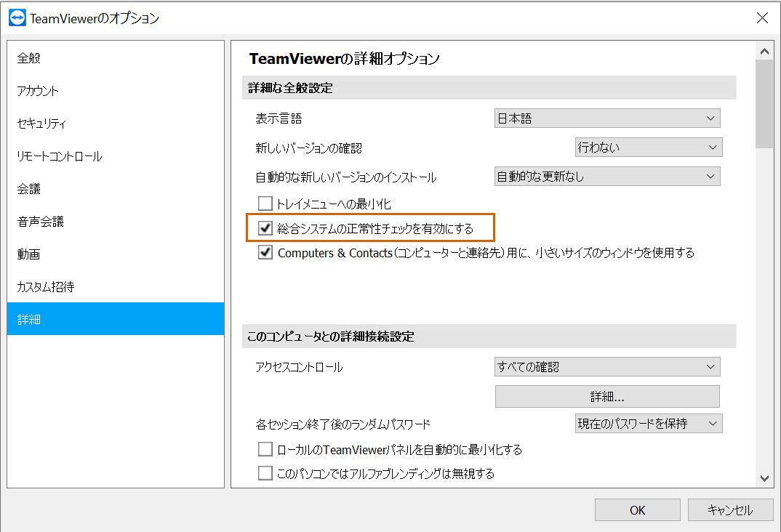Image resolution: width=781 pixels, height=532 pixels.
Task: Click the 詳細... access control button
Action: pos(607,396)
